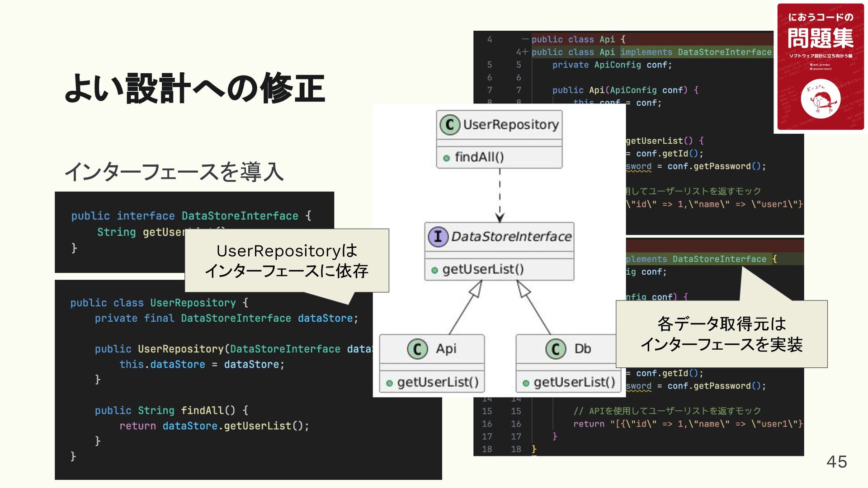The image size is (868, 488).
Task: Click the green dot in Api box
Action: point(389,383)
